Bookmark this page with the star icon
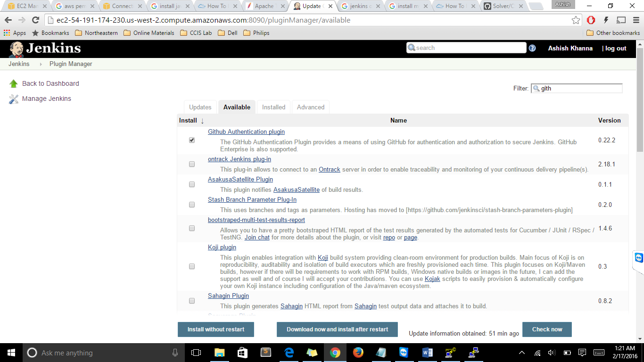The height and width of the screenshot is (362, 644). click(x=576, y=20)
